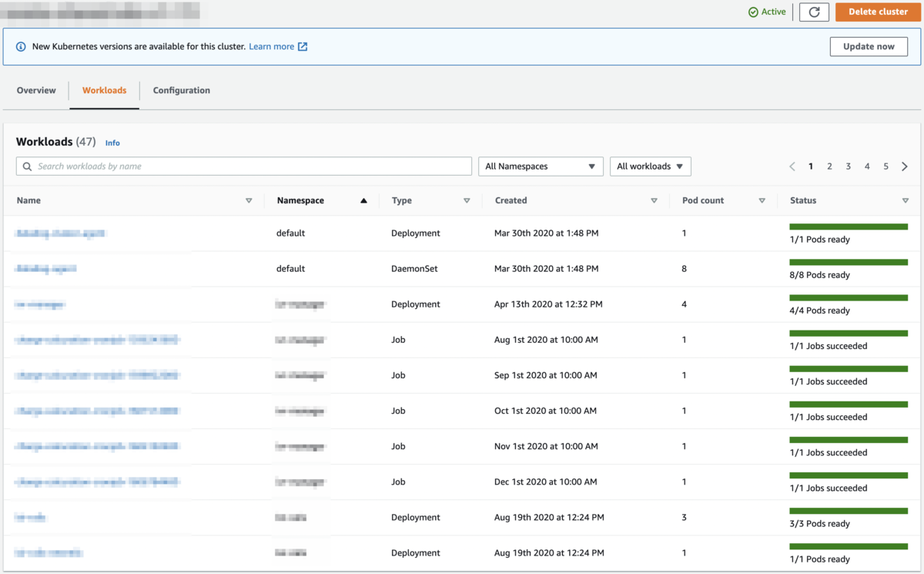The height and width of the screenshot is (574, 924).
Task: Click the Update now button
Action: [x=869, y=46]
